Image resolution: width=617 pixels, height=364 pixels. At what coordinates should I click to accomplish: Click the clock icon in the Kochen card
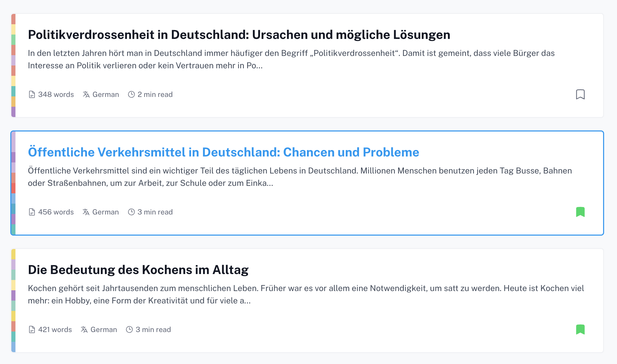pyautogui.click(x=129, y=330)
